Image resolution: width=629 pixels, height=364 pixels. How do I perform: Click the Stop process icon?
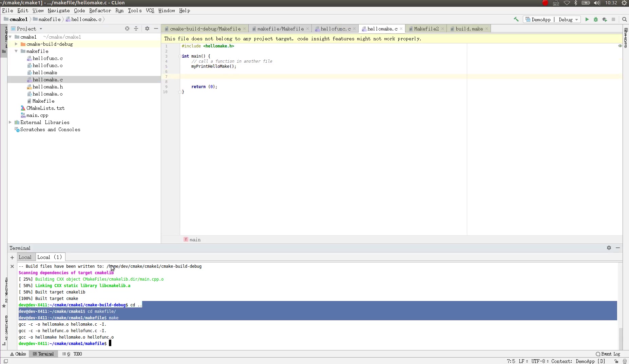coord(613,19)
